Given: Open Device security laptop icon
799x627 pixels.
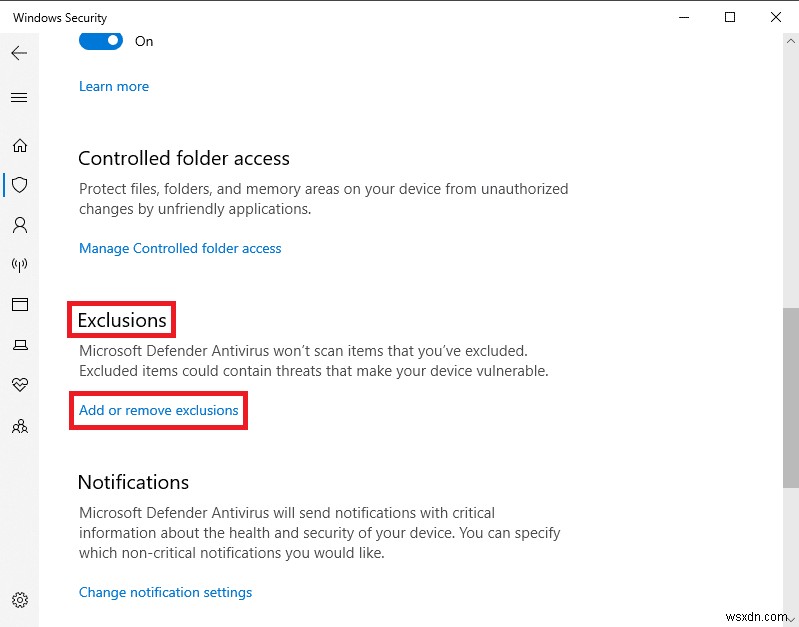Looking at the screenshot, I should pos(19,345).
